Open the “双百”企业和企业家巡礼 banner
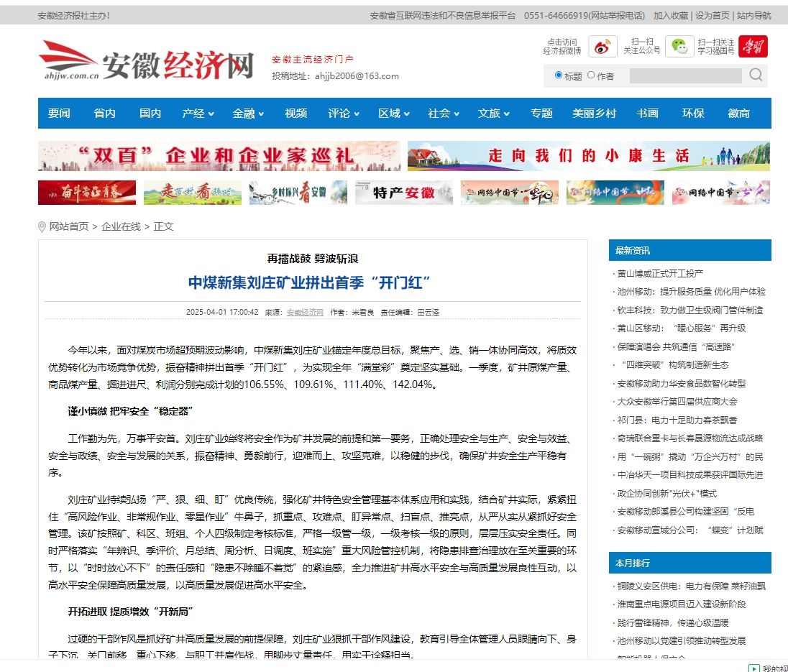788x672 pixels. coord(219,156)
